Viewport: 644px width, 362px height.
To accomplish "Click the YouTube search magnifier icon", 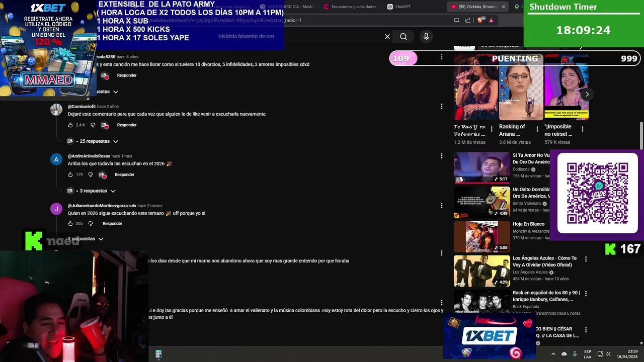I will [x=404, y=36].
